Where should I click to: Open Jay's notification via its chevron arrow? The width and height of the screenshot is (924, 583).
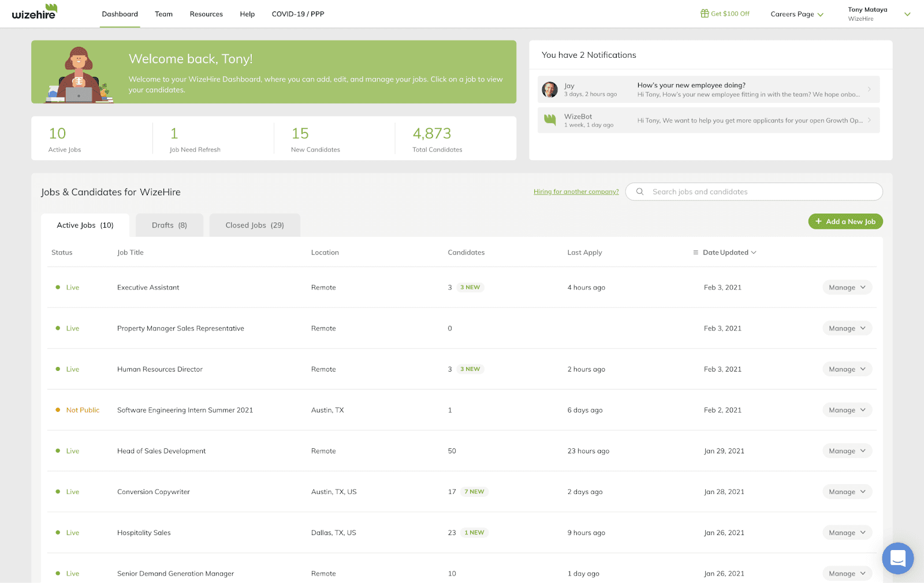[x=869, y=89]
